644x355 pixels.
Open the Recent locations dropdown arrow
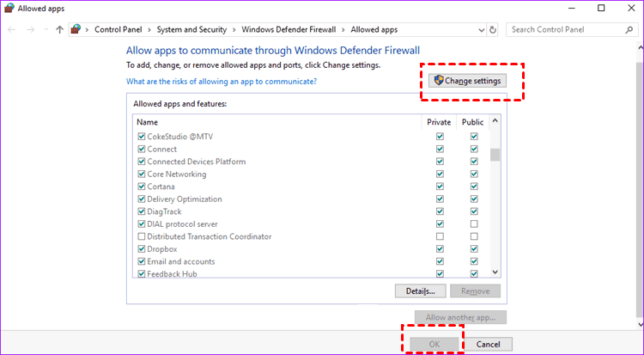tap(46, 29)
